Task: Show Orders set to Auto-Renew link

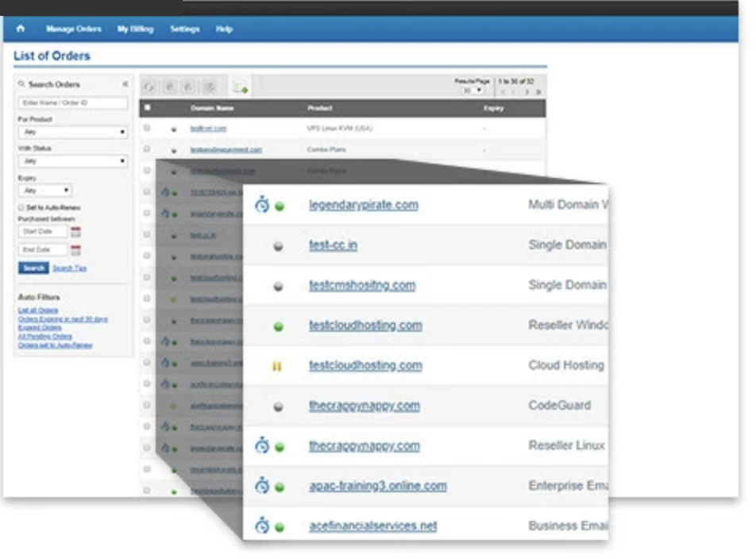Action: point(55,345)
